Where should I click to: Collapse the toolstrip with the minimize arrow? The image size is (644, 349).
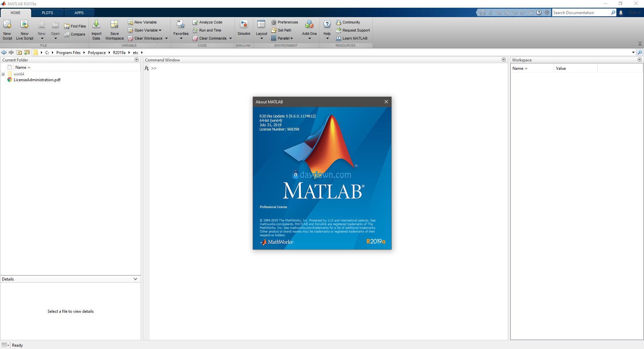pyautogui.click(x=640, y=44)
